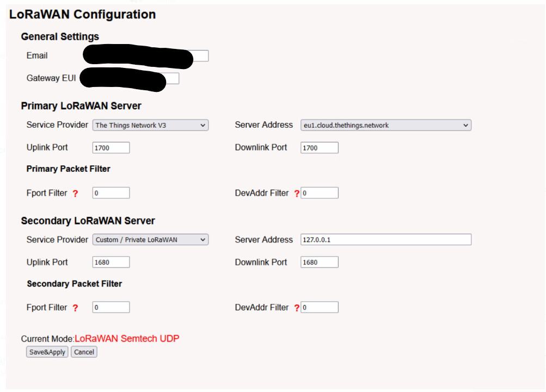Click the Secondary Server Address field
Viewport: 546px width, 392px height.
(385, 240)
